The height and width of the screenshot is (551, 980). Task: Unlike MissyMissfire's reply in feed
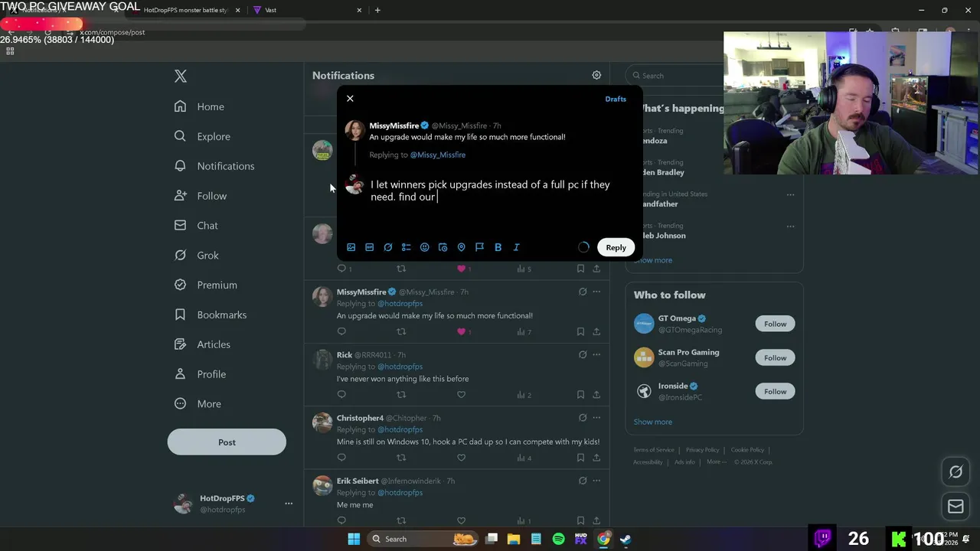coord(461,331)
